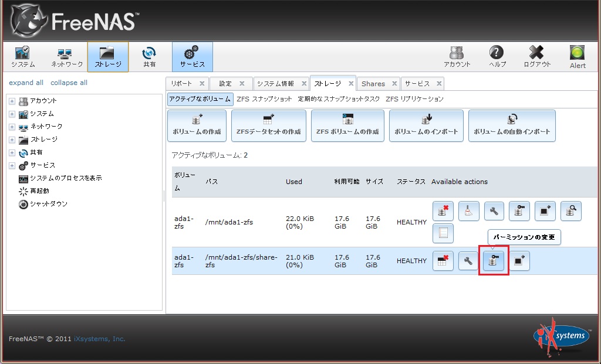Select アクティブなボリューム sub-tab
The height and width of the screenshot is (364, 601).
click(x=200, y=99)
